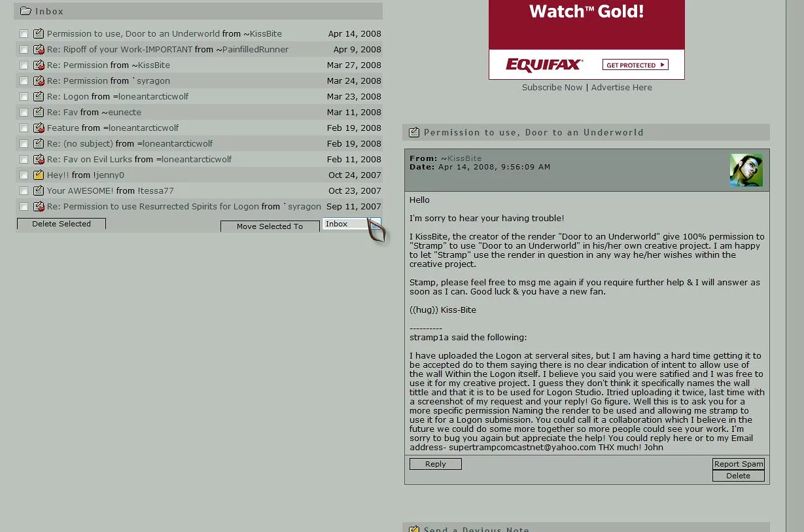Click the Subscribe Now link

pos(551,88)
